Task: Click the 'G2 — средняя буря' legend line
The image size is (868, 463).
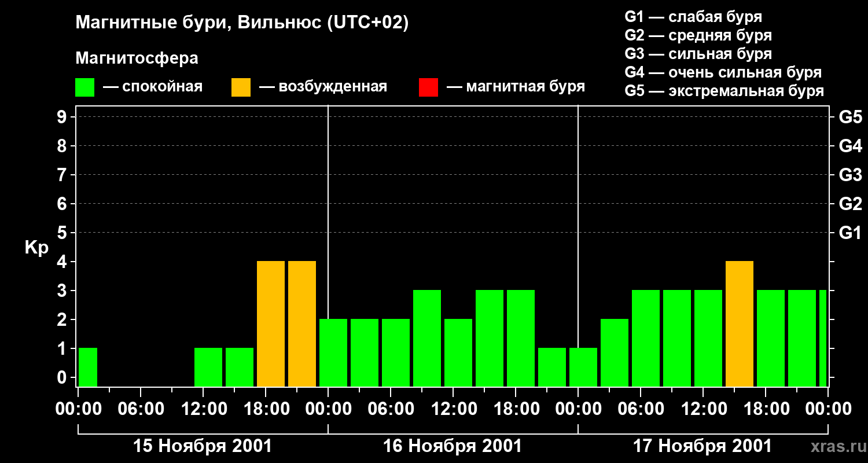Action: (698, 35)
